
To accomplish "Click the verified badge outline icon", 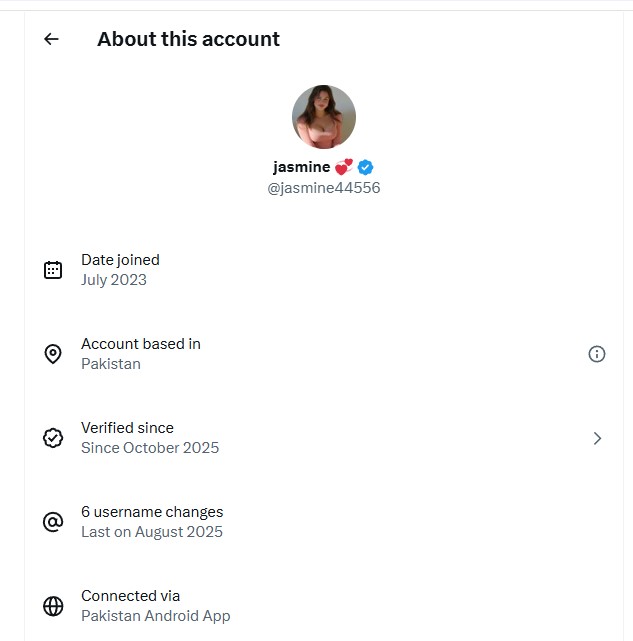I will point(53,438).
